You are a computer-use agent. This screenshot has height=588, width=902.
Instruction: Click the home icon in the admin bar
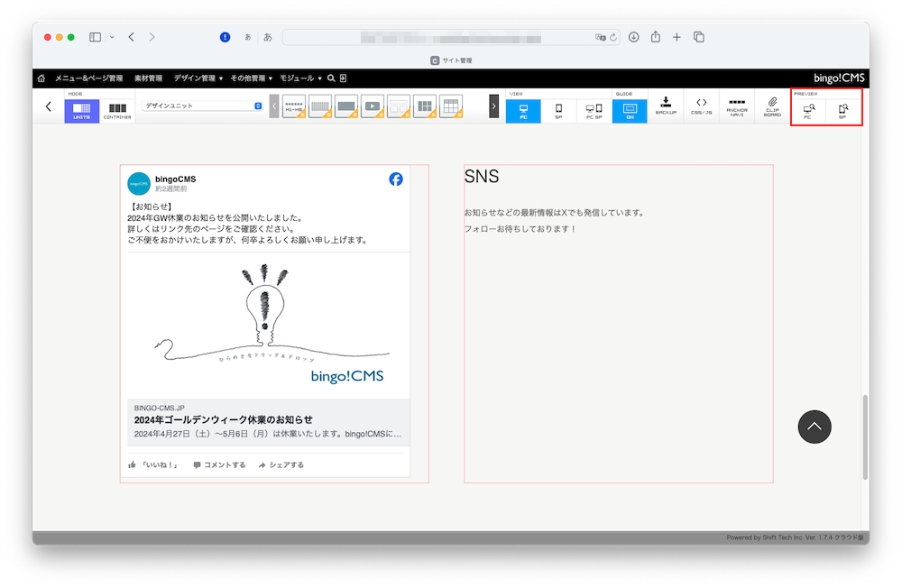pos(41,78)
